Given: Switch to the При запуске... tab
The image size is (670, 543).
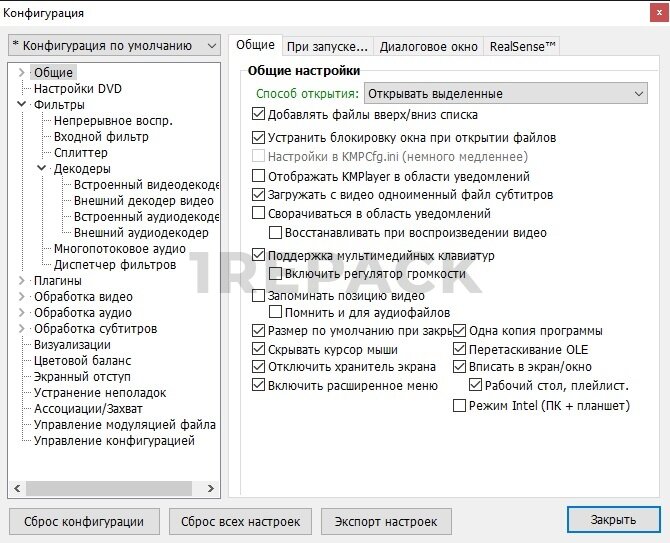Looking at the screenshot, I should pos(327,46).
